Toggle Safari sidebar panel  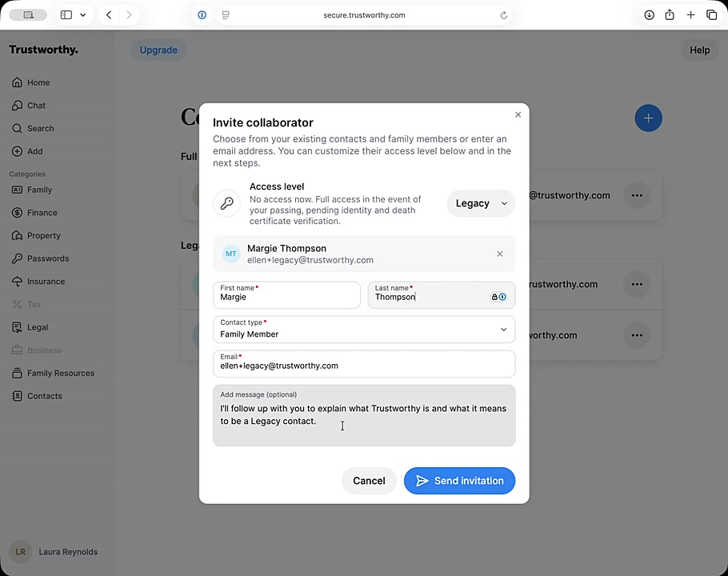[66, 15]
